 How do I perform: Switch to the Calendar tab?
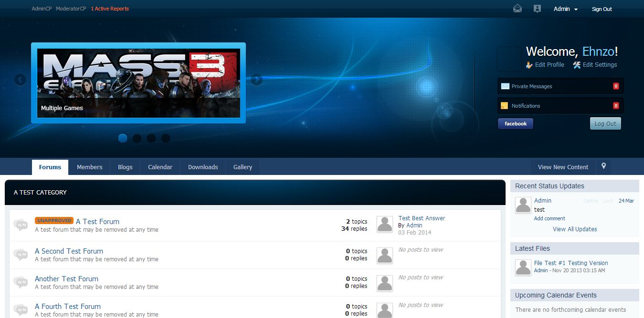tap(160, 167)
